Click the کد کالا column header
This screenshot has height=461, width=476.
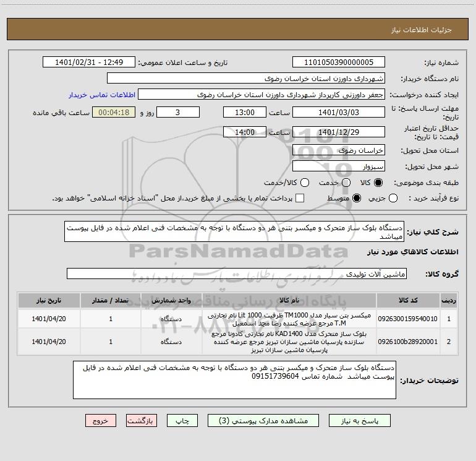coord(408,301)
